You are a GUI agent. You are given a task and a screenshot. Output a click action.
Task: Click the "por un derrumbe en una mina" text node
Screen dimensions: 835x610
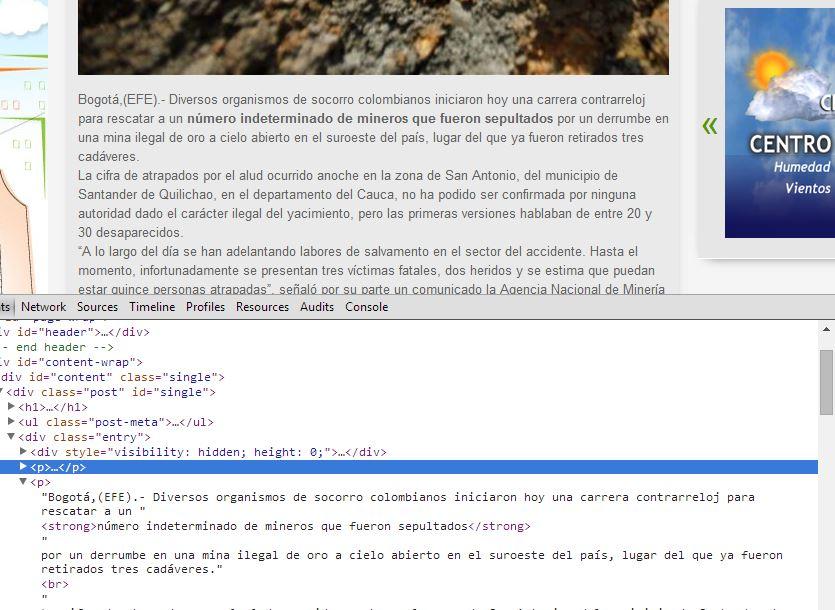pos(412,562)
